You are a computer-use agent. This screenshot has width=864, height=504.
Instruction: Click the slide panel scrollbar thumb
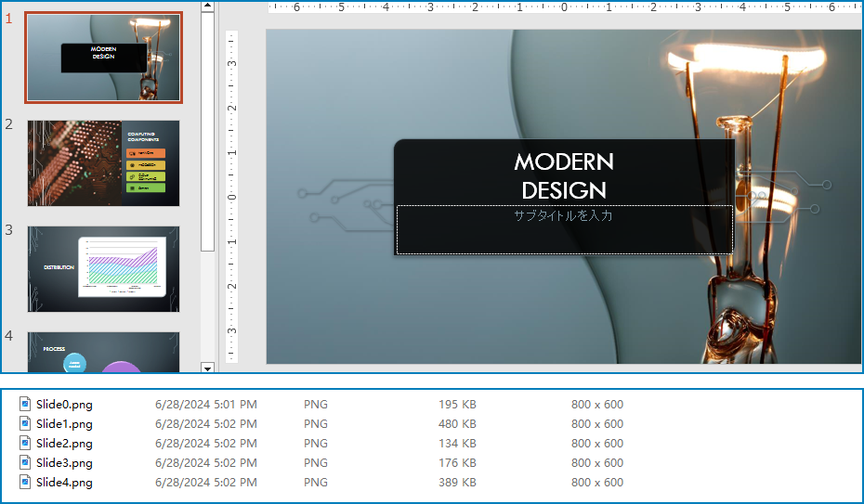(x=207, y=132)
